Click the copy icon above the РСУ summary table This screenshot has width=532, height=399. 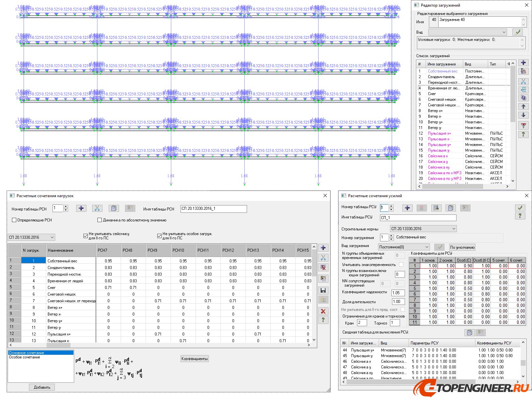click(x=469, y=332)
